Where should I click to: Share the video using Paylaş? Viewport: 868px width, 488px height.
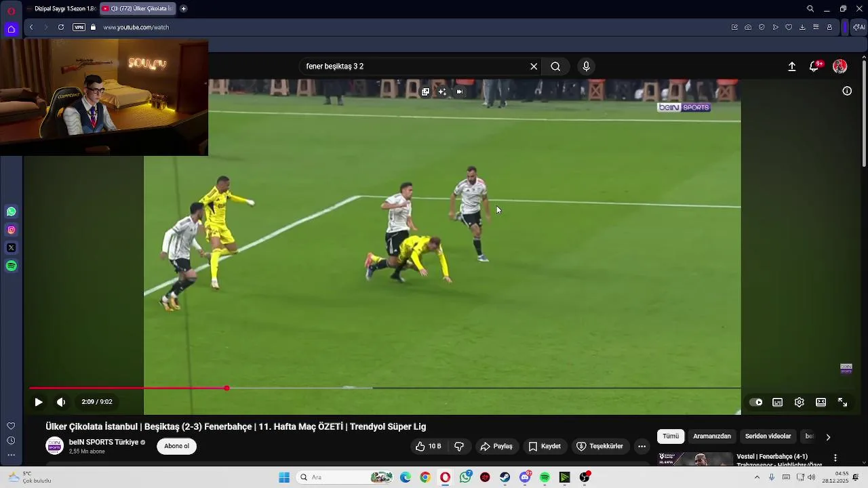496,446
